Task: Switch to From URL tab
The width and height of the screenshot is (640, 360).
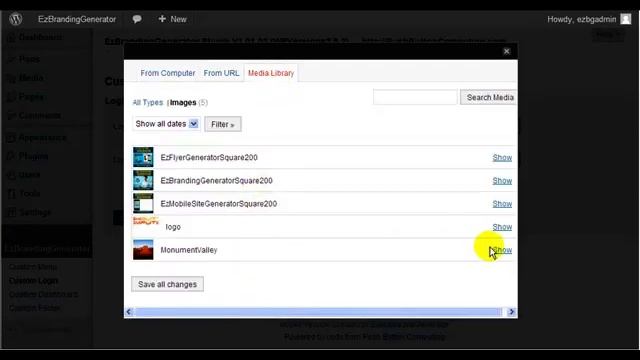Action: pyautogui.click(x=221, y=73)
